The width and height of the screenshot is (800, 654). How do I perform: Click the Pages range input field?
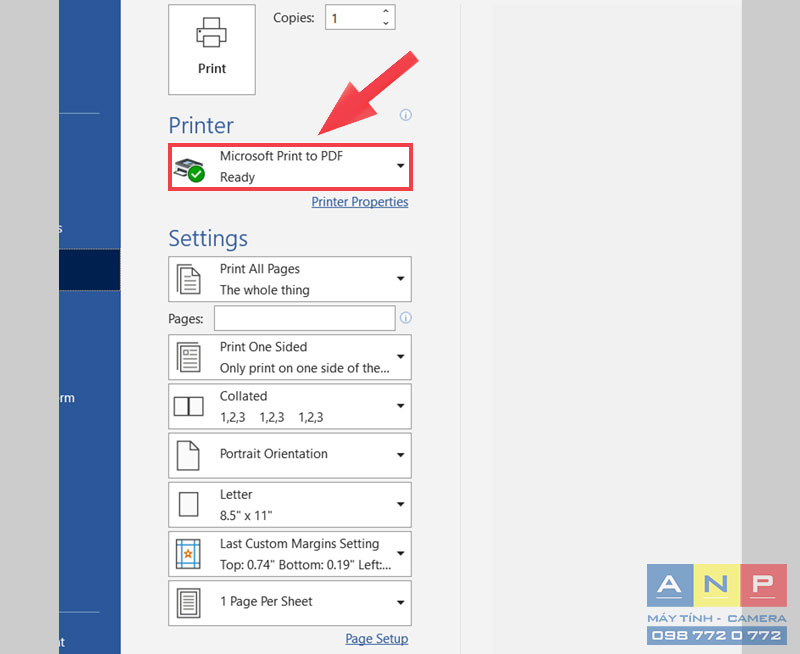point(305,318)
